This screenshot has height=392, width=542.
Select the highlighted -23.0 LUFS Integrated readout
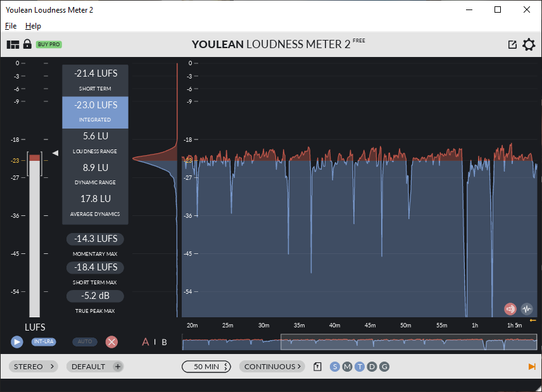pyautogui.click(x=95, y=112)
